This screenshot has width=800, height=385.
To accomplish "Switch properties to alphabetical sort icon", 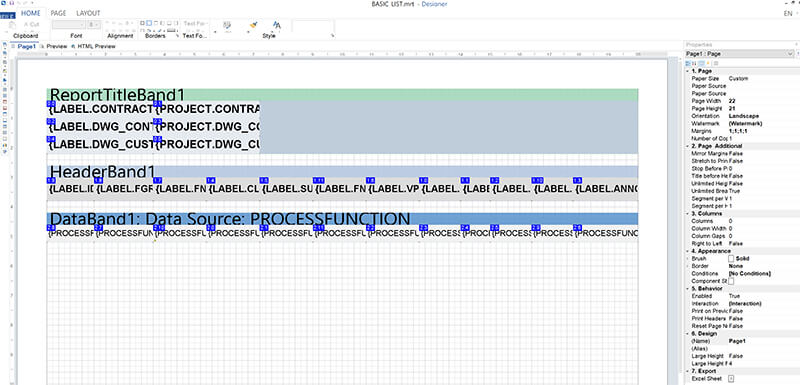I will [x=694, y=63].
